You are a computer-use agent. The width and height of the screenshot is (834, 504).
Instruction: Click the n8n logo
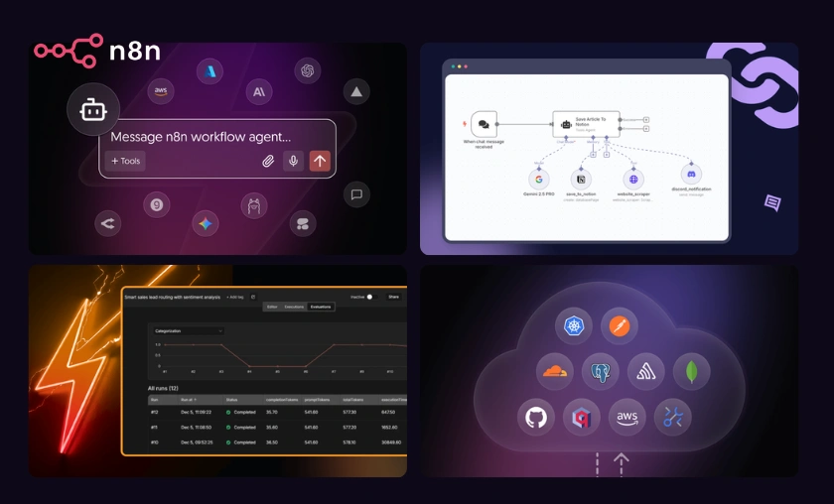pos(97,51)
